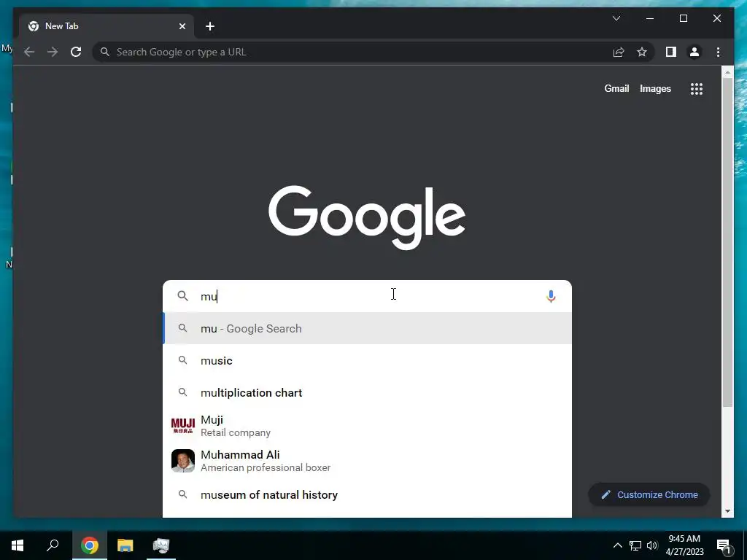
Task: Choose the Muhammad Ali suggestion
Action: 367,461
